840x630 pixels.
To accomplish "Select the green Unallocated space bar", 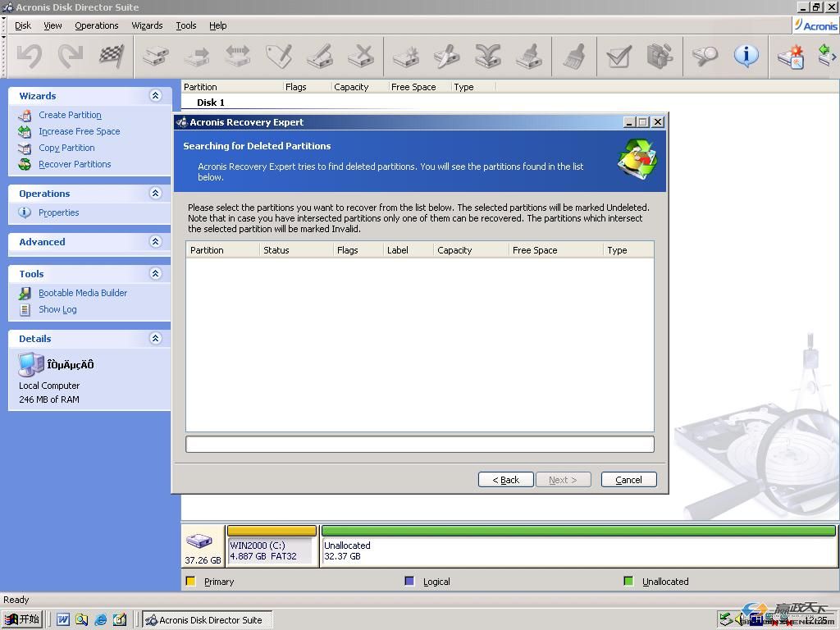I will pos(578,532).
